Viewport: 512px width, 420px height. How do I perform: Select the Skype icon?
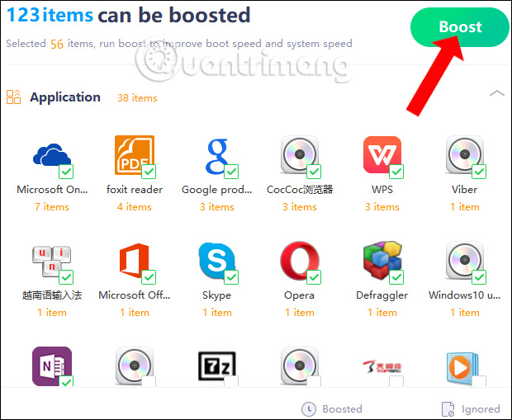[217, 261]
